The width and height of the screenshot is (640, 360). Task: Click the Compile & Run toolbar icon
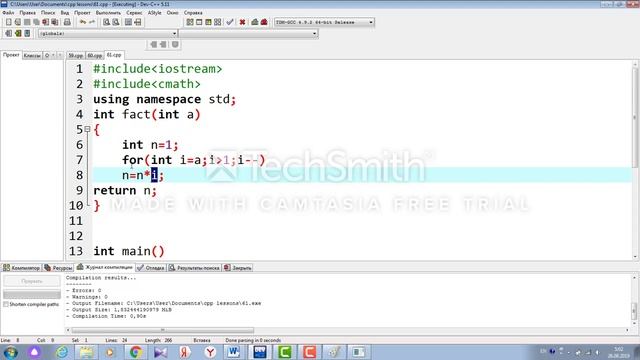[x=208, y=22]
